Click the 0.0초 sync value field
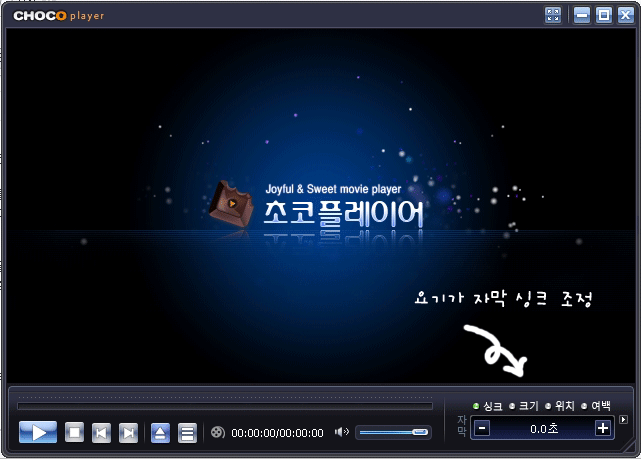Viewport: 641px width, 460px height. (x=543, y=429)
